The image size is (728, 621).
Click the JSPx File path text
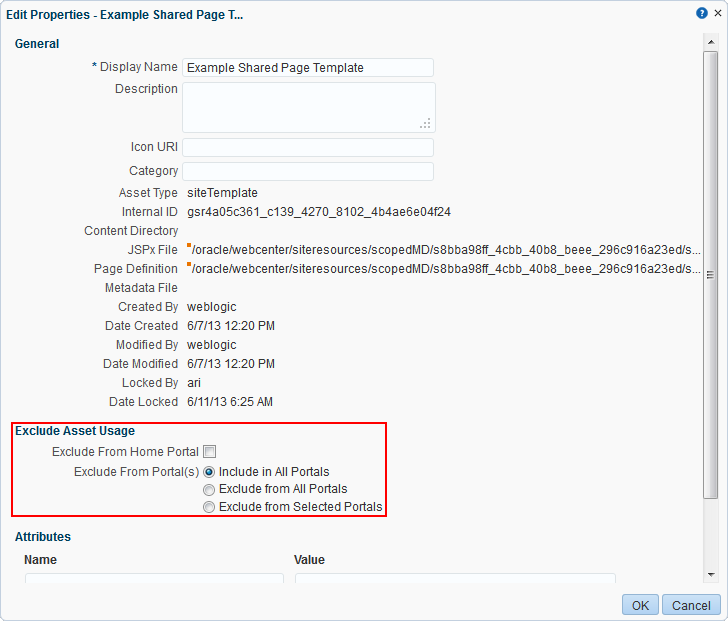(x=444, y=250)
